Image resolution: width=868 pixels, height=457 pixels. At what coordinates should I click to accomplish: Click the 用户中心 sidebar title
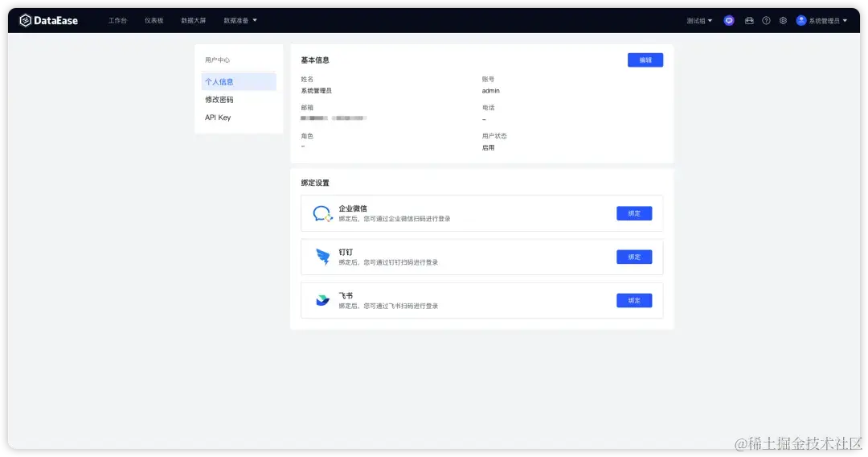(218, 60)
